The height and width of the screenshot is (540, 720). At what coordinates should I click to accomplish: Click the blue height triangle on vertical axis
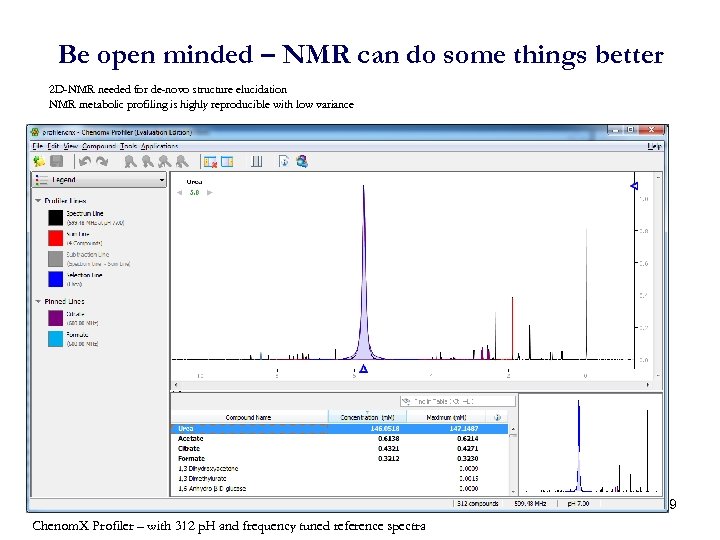(x=634, y=186)
